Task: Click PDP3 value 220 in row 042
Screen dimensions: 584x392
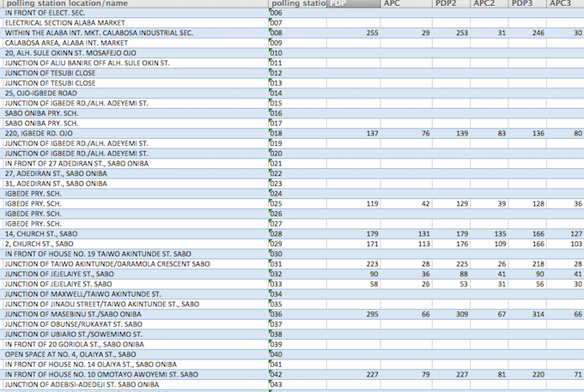Action: [x=527, y=374]
